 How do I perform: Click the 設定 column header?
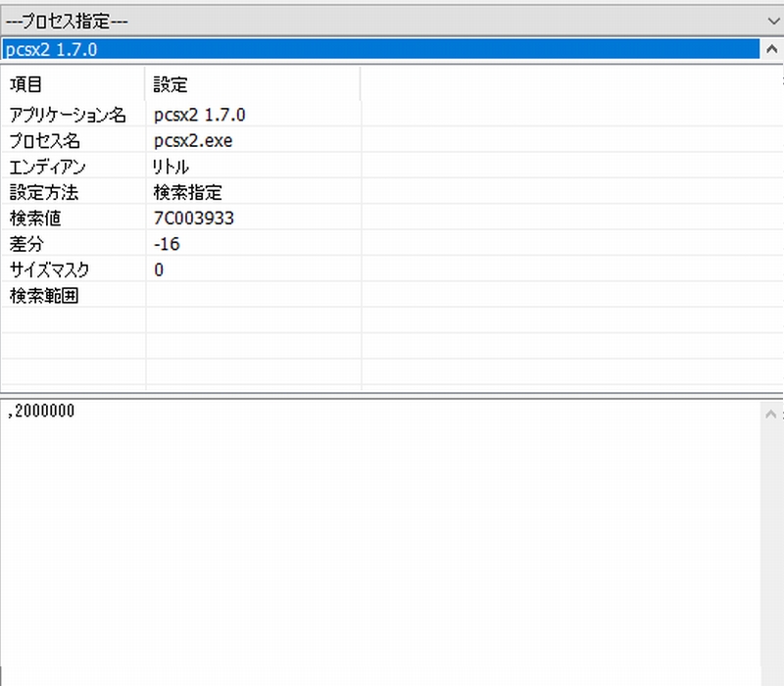coord(253,84)
